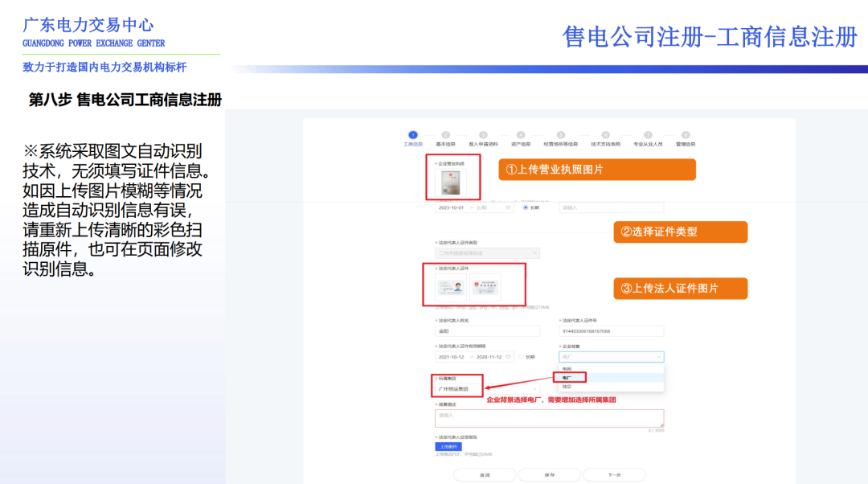Click the 技术支持系统 step circle
868x484 pixels.
tap(605, 133)
